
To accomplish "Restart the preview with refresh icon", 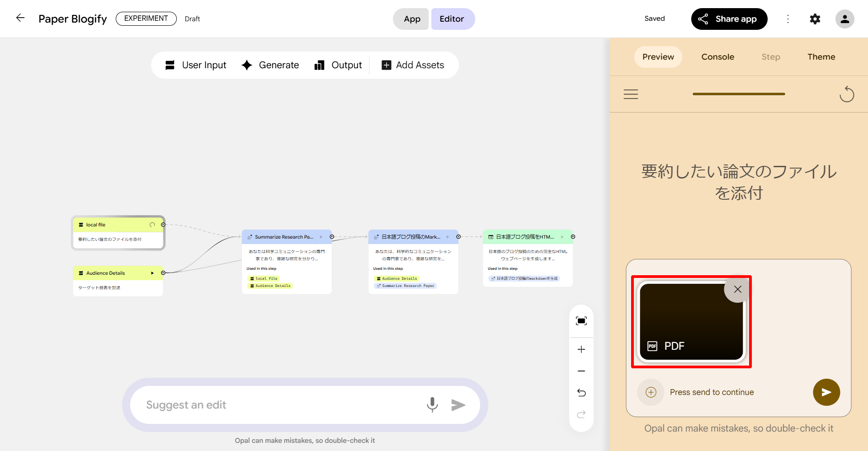I will click(x=846, y=94).
